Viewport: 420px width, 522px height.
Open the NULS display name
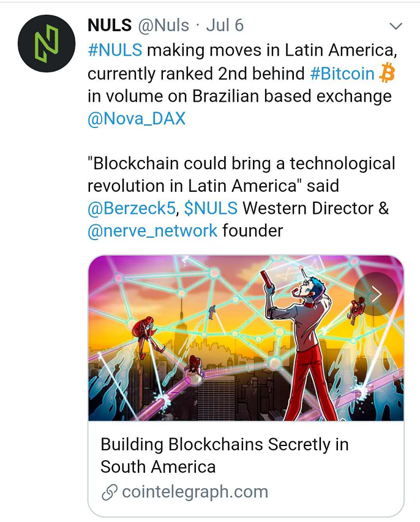coord(110,25)
